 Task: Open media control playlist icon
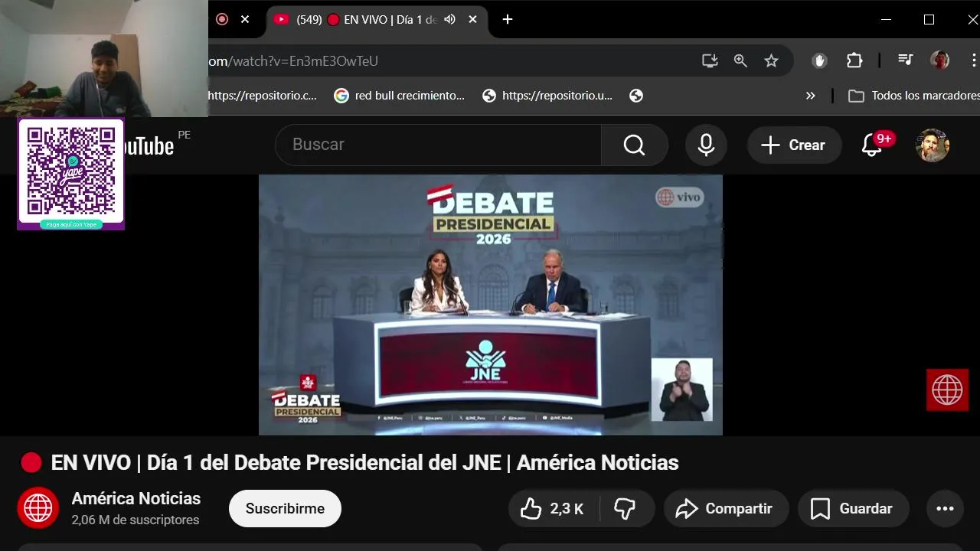[x=905, y=61]
